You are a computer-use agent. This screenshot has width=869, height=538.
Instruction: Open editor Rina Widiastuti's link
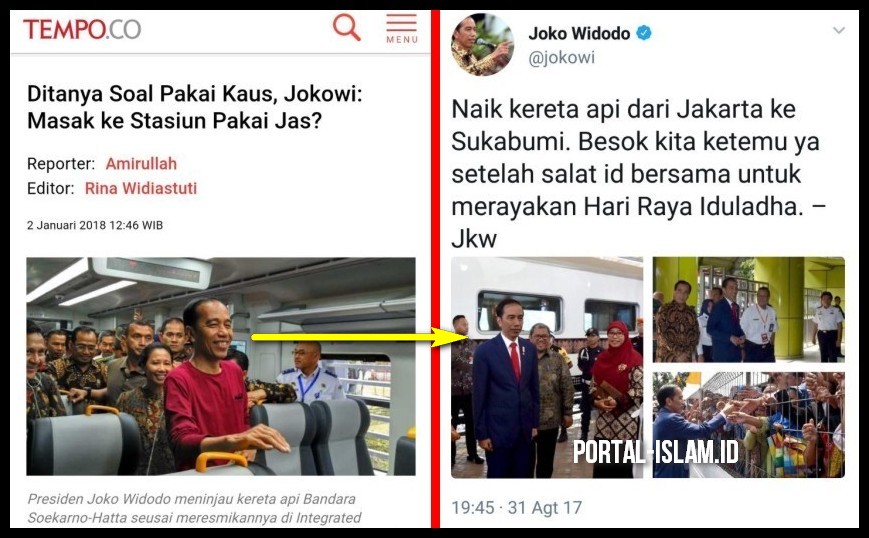click(141, 188)
